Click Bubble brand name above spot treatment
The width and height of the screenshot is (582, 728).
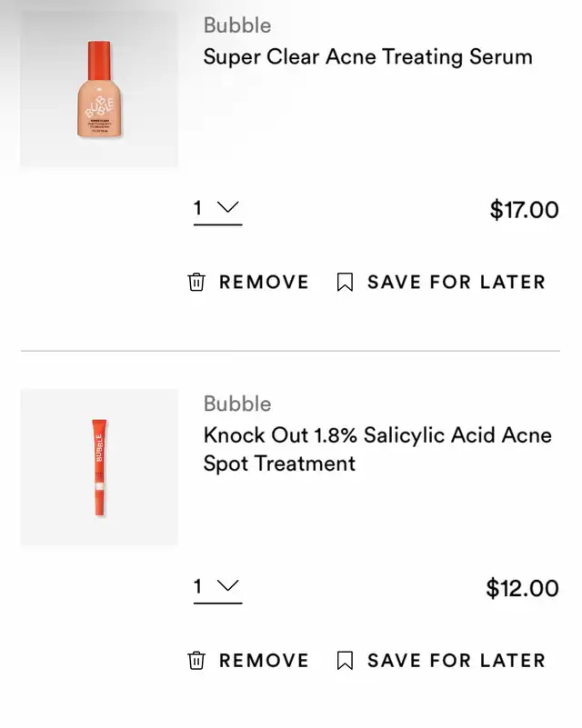[x=237, y=404]
